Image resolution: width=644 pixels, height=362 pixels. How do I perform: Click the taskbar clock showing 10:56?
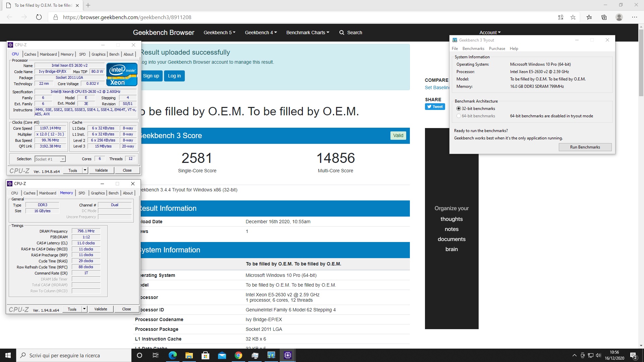(614, 355)
